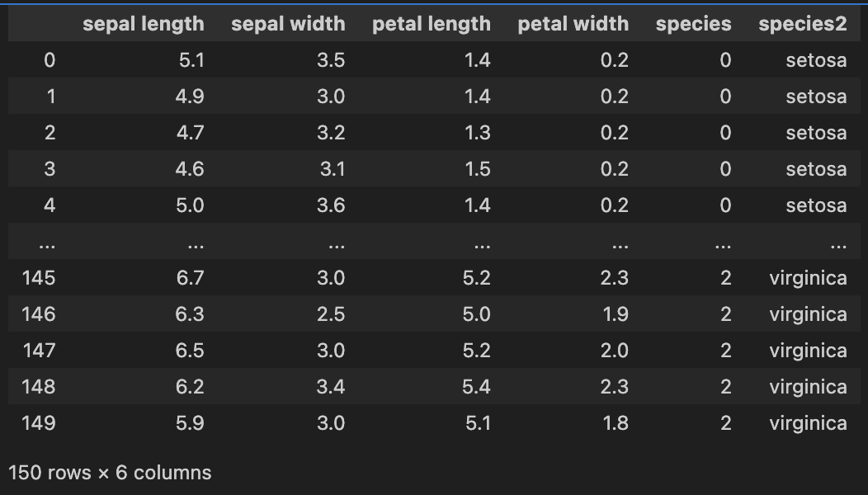Select row index 0
Image resolution: width=868 pixels, height=495 pixels.
pyautogui.click(x=50, y=60)
